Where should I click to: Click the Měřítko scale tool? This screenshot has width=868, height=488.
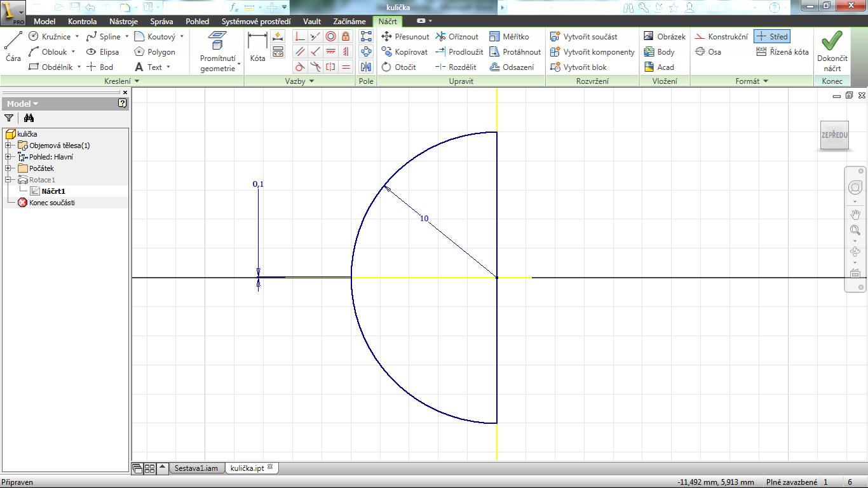[x=509, y=37]
